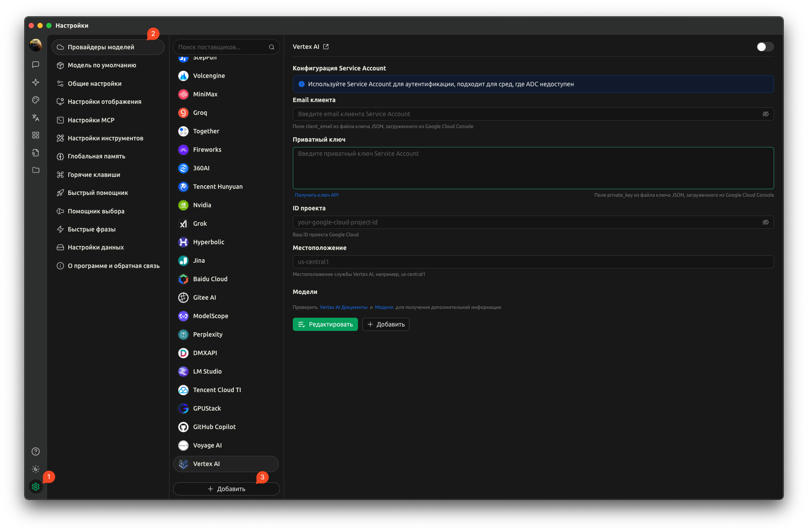808x532 pixels.
Task: Focus the Местоположение us-central1 field
Action: tap(533, 262)
